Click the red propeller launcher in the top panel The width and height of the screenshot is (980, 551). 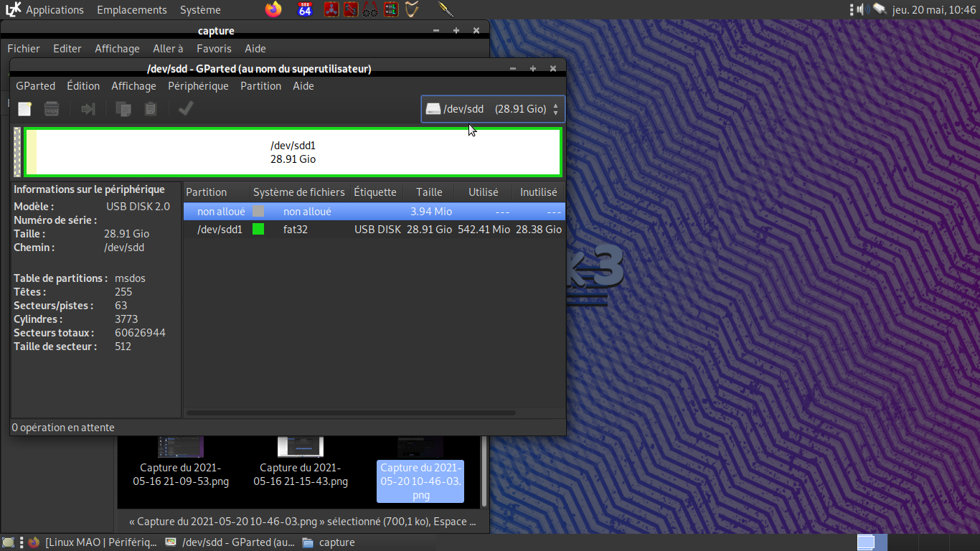(x=331, y=9)
